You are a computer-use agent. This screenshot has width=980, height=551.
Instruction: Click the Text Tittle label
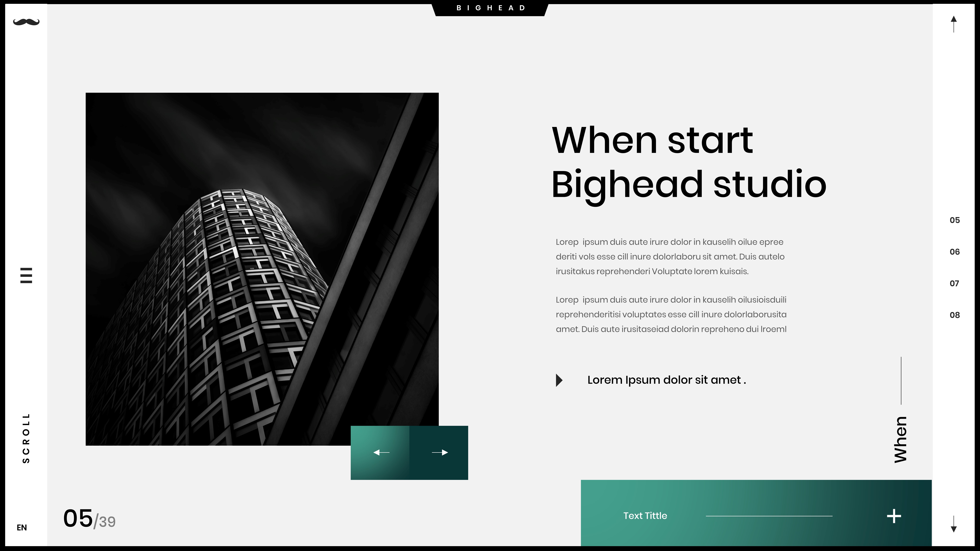(x=645, y=516)
